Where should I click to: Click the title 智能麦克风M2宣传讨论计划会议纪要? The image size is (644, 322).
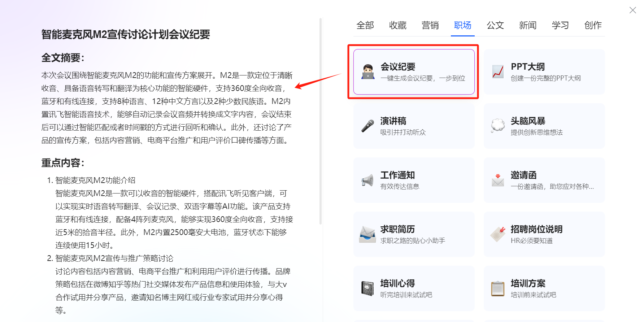126,35
